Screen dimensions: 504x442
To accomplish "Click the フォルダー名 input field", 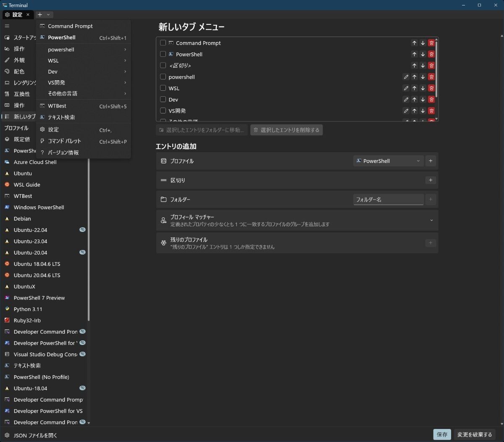I will tap(388, 200).
